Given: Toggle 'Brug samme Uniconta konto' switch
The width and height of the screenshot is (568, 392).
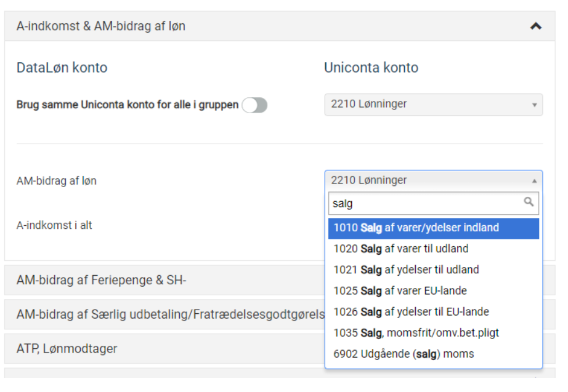Looking at the screenshot, I should [254, 105].
